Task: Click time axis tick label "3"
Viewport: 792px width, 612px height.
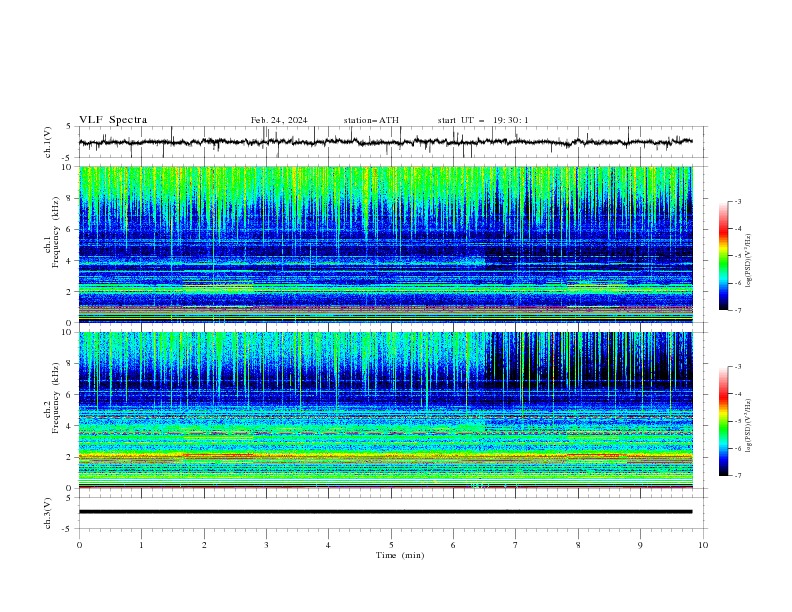Action: [x=266, y=545]
